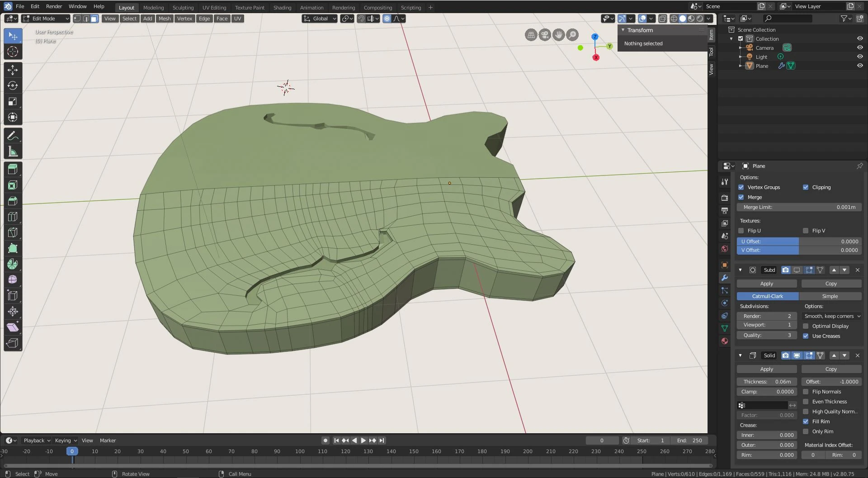Hide the Plane object in outliner
The width and height of the screenshot is (868, 478).
[859, 66]
